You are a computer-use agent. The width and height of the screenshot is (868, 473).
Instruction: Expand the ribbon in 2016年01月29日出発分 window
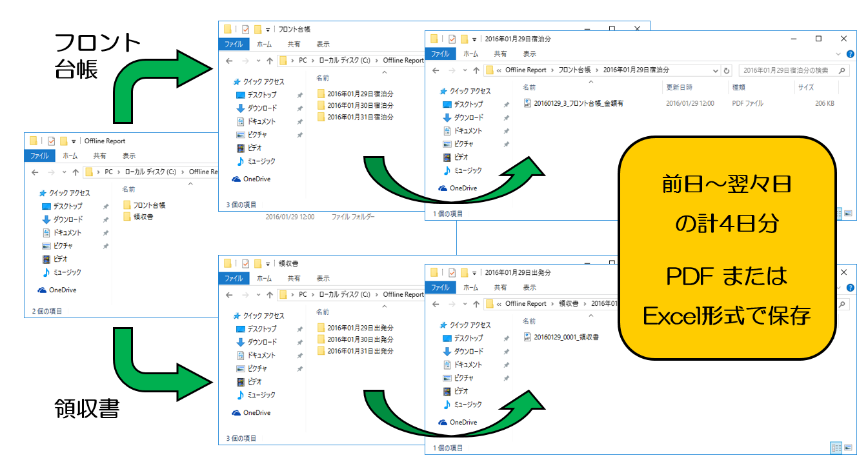[839, 288]
